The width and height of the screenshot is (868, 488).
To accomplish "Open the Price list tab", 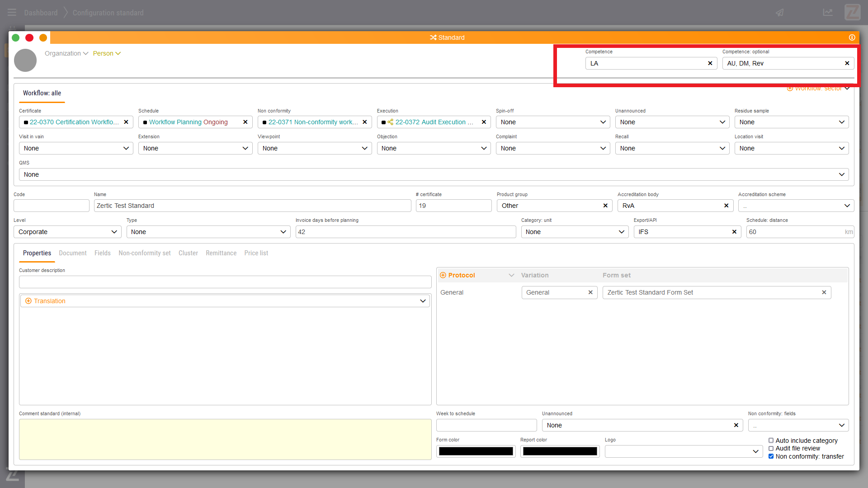I will [x=256, y=253].
